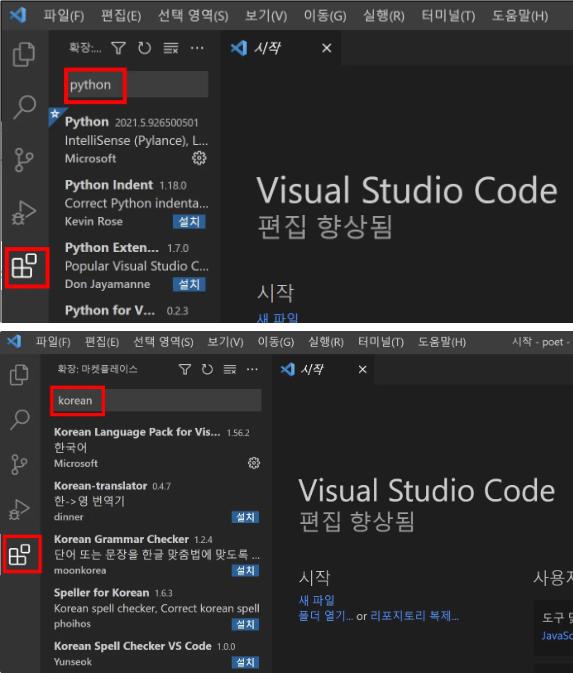Click VS Code logo in top window menu bar
The image size is (573, 673).
click(x=18, y=15)
